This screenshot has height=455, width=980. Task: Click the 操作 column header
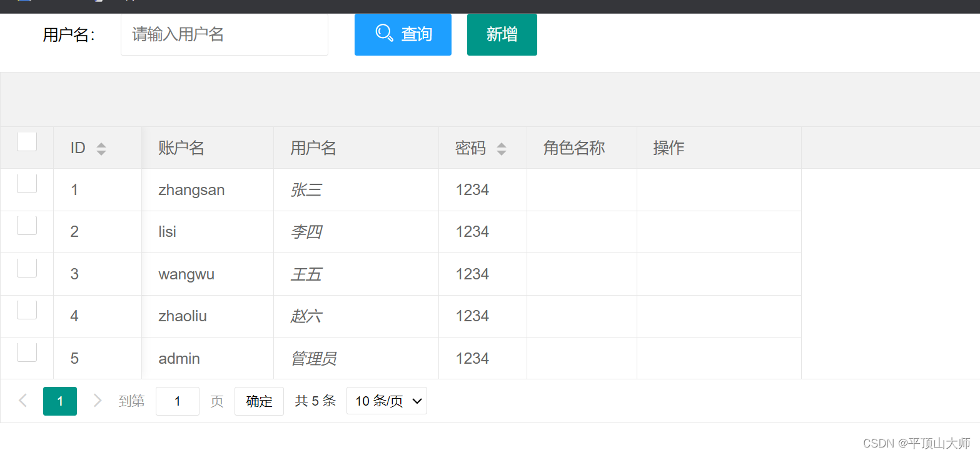tap(719, 147)
